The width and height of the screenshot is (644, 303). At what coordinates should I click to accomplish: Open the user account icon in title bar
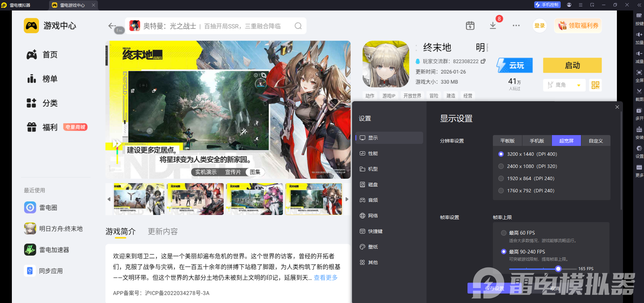point(569,5)
